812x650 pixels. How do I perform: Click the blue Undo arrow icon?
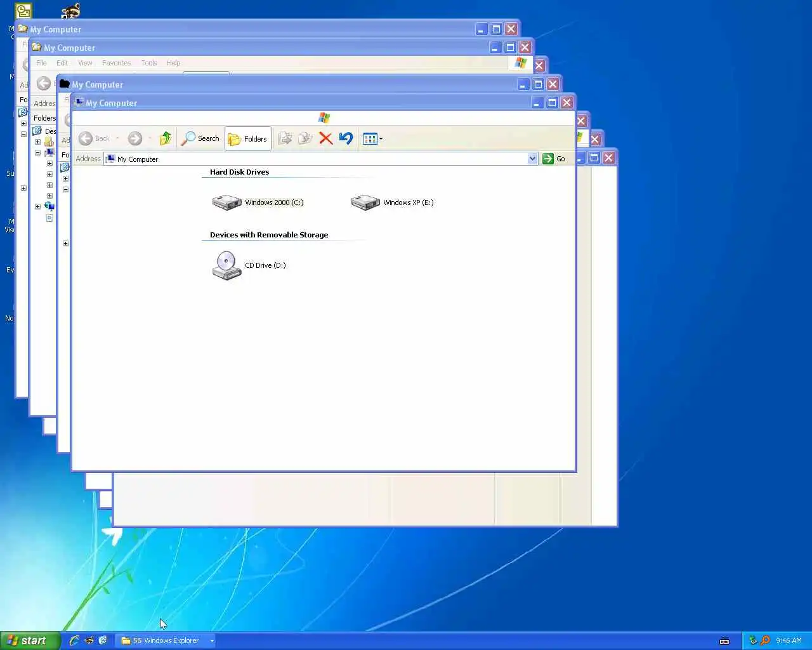[x=346, y=138]
